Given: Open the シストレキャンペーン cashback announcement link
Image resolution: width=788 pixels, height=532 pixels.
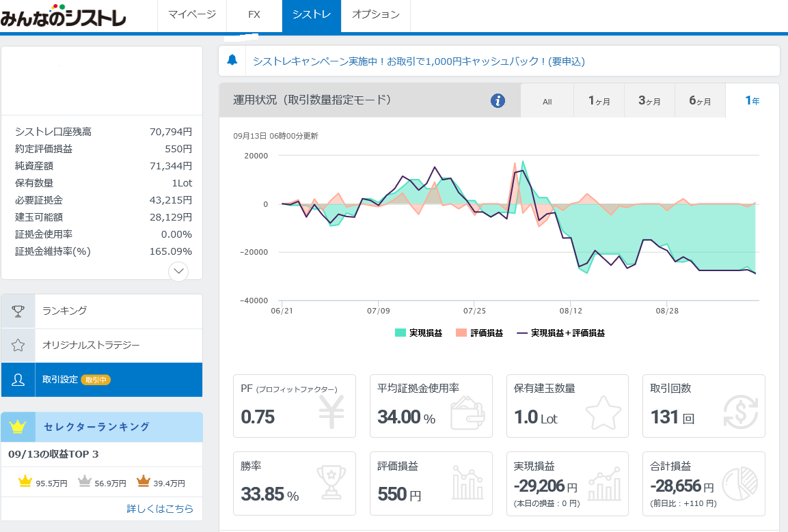Looking at the screenshot, I should 419,61.
